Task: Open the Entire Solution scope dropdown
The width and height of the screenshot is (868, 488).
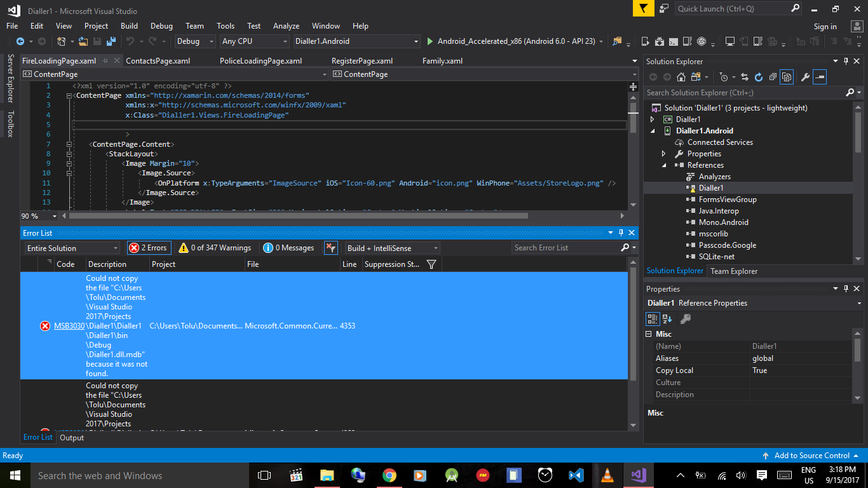Action: (x=72, y=248)
